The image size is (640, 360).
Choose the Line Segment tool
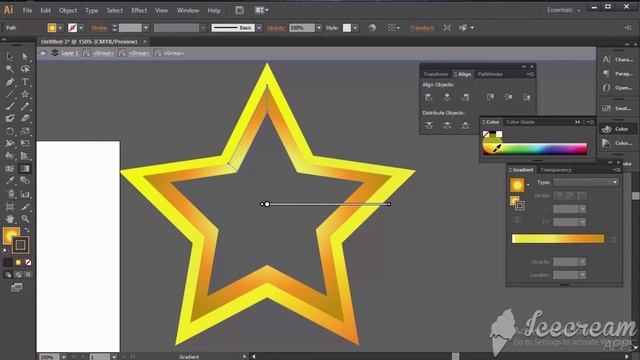(10, 94)
